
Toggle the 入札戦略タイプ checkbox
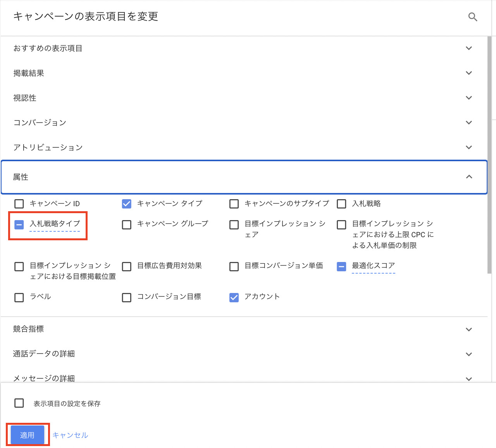19,224
